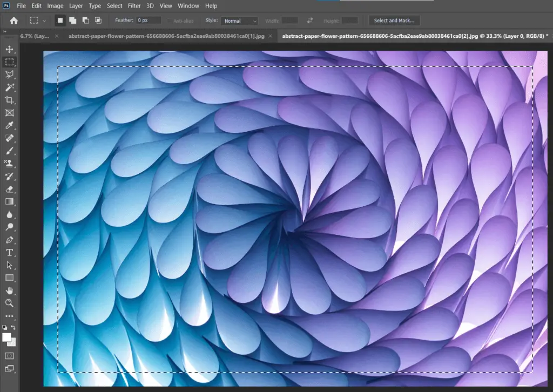Close the flower-pattern [1].jpg tab
Image resolution: width=553 pixels, height=392 pixels.
coord(270,36)
